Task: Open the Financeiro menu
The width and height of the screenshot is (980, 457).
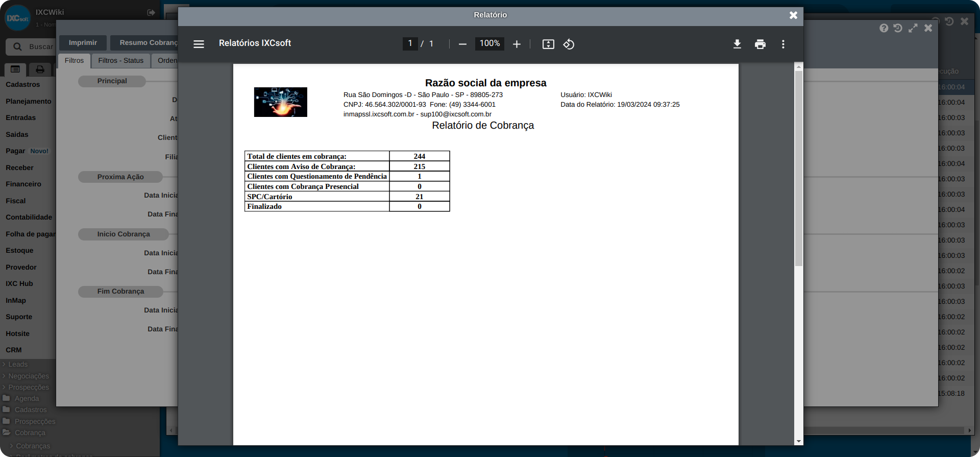Action: click(x=23, y=184)
